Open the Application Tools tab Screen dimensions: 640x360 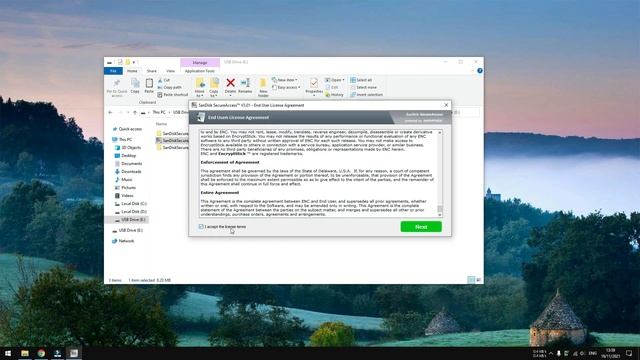click(x=200, y=71)
